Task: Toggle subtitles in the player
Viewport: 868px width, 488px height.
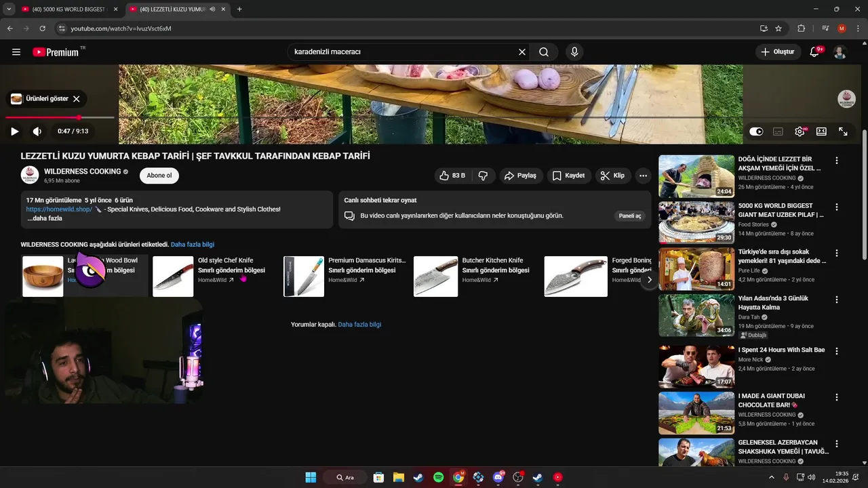Action: [778, 131]
